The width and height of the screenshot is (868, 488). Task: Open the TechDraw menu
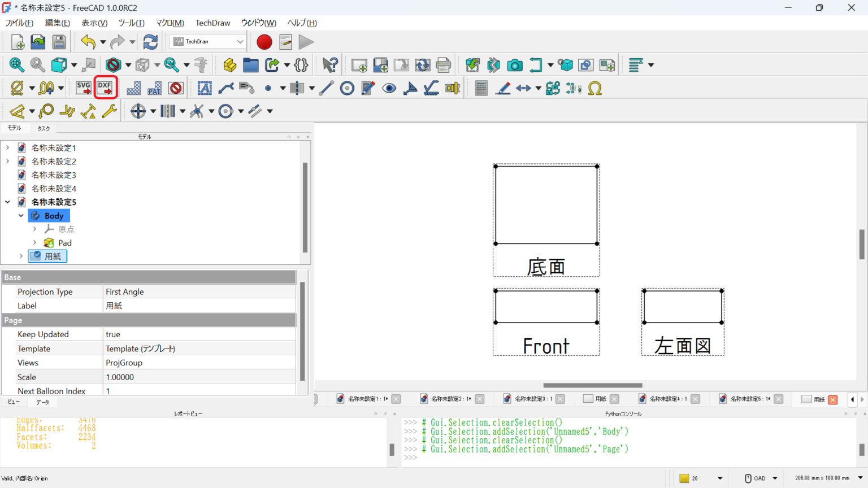[212, 23]
